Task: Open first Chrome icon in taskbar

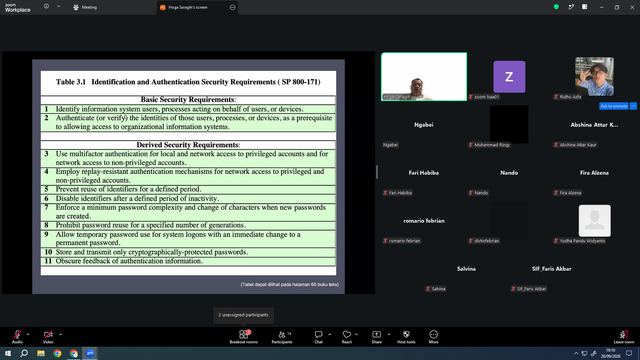Action: coord(57,353)
